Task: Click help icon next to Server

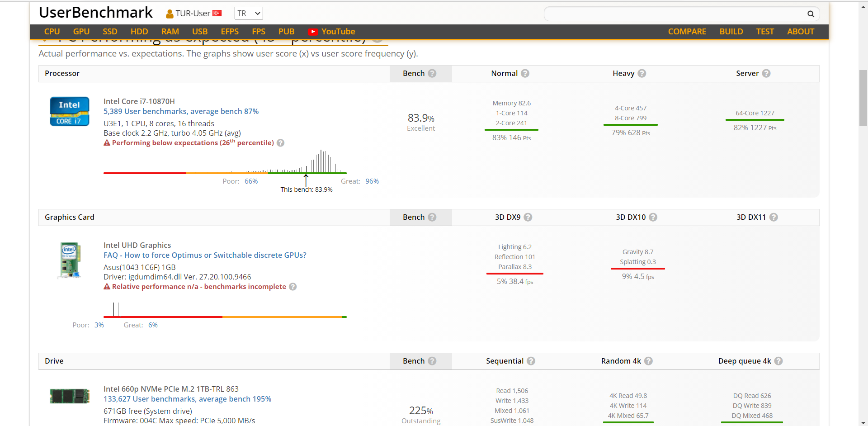Action: [x=766, y=73]
